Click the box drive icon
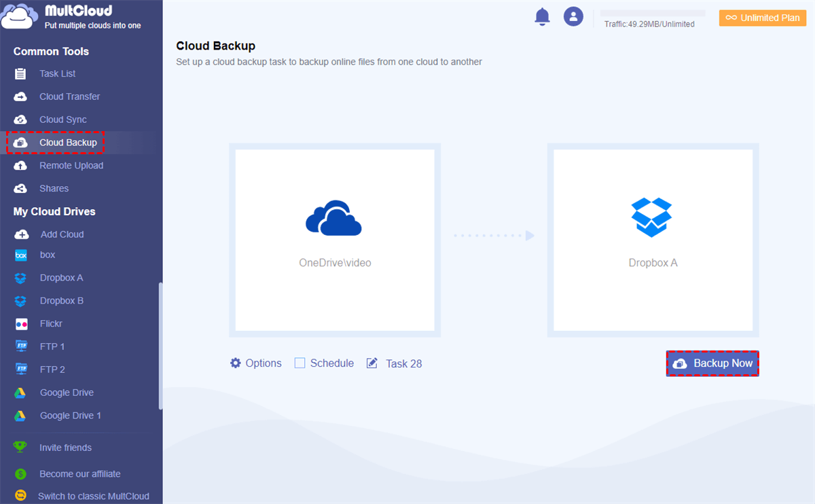This screenshot has height=504, width=815. (x=21, y=255)
